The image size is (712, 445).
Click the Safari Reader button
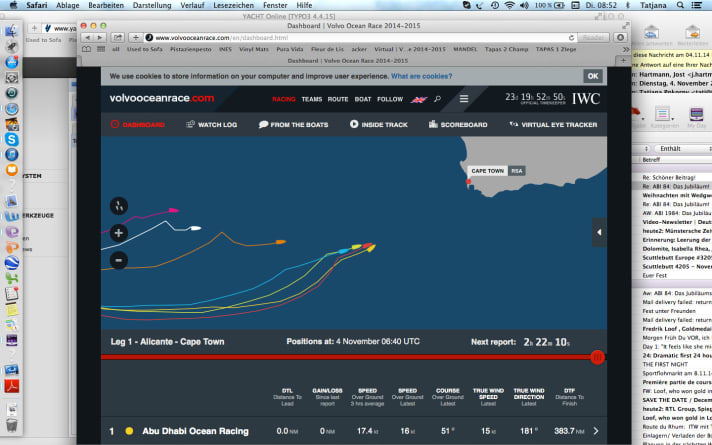pyautogui.click(x=593, y=38)
